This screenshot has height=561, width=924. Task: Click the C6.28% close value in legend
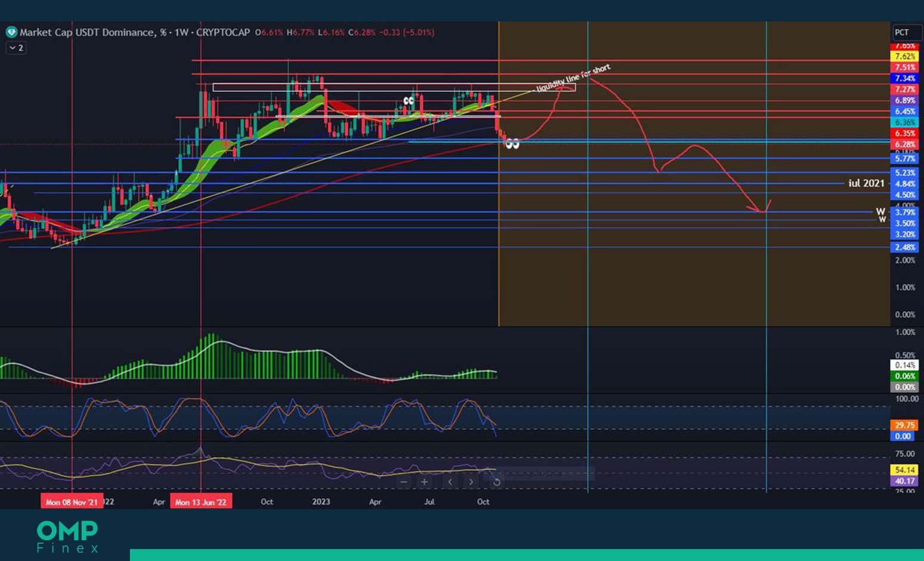coord(362,32)
